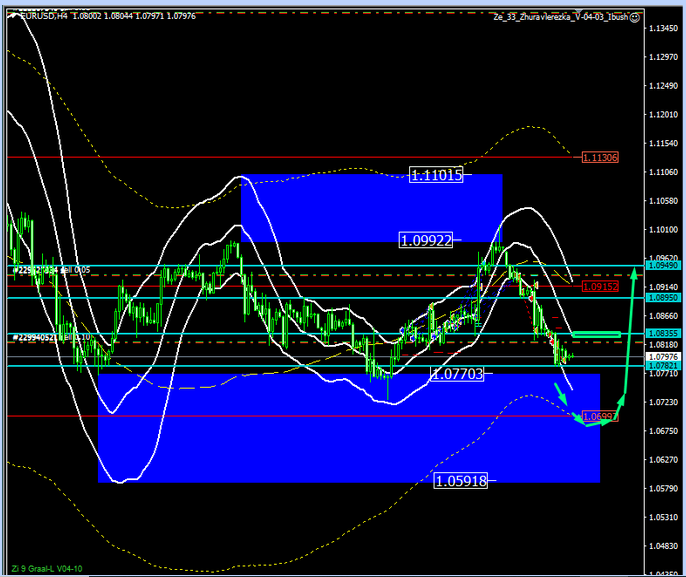Screen dimensions: 686x577
Task: Select the lower sell order label near 1.0835
Action: [x=50, y=336]
